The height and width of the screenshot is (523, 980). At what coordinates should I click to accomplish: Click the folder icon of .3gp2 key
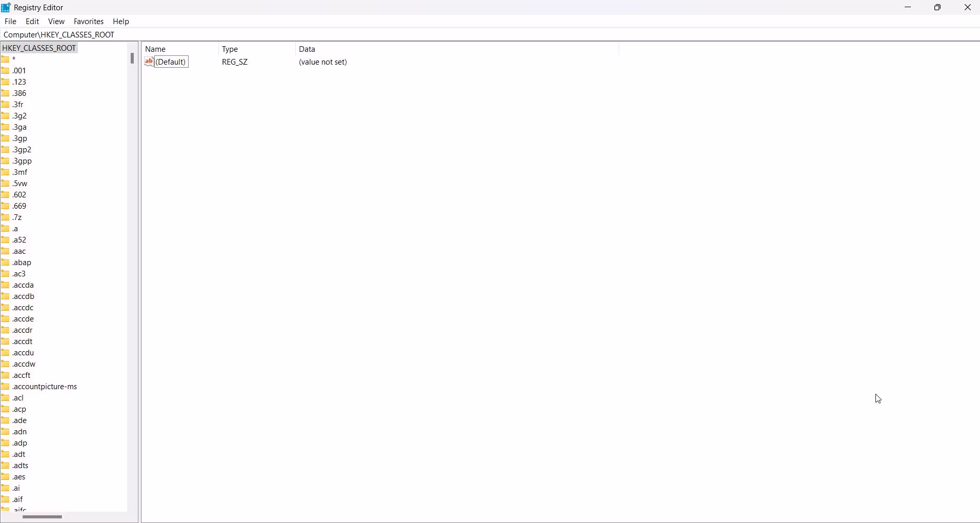click(x=6, y=150)
